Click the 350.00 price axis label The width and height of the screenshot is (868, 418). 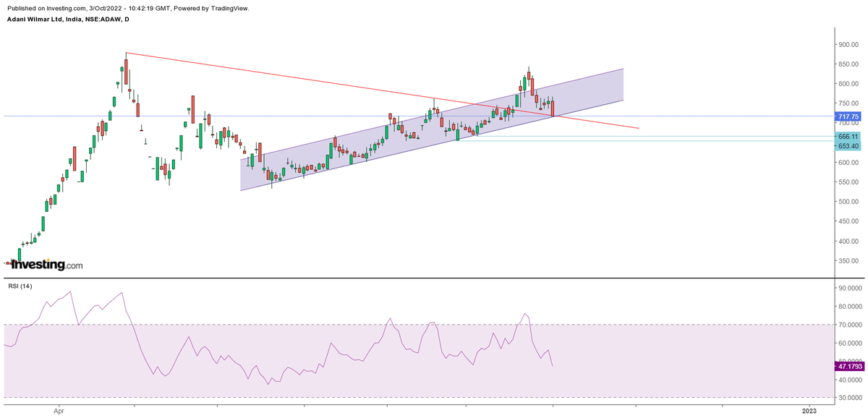click(848, 260)
